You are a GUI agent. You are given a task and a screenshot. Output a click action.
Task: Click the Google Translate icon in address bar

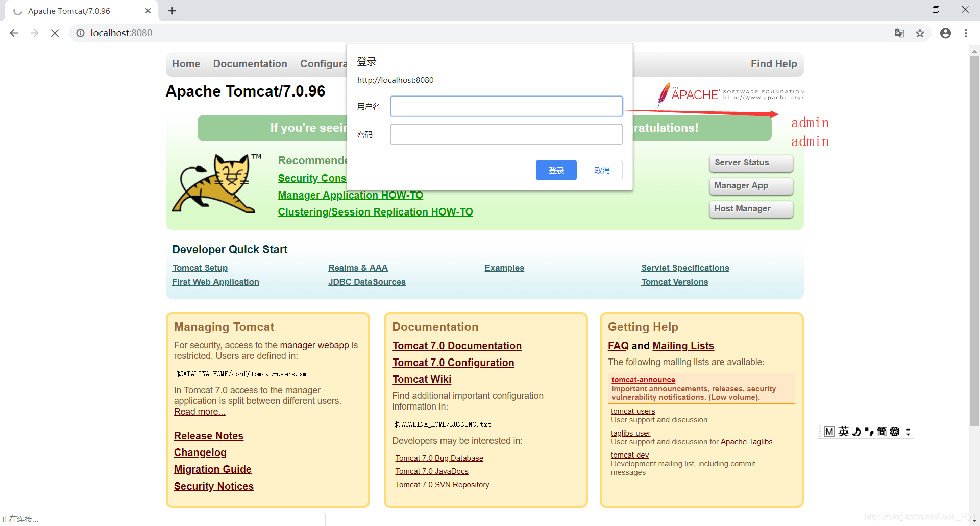click(x=899, y=33)
